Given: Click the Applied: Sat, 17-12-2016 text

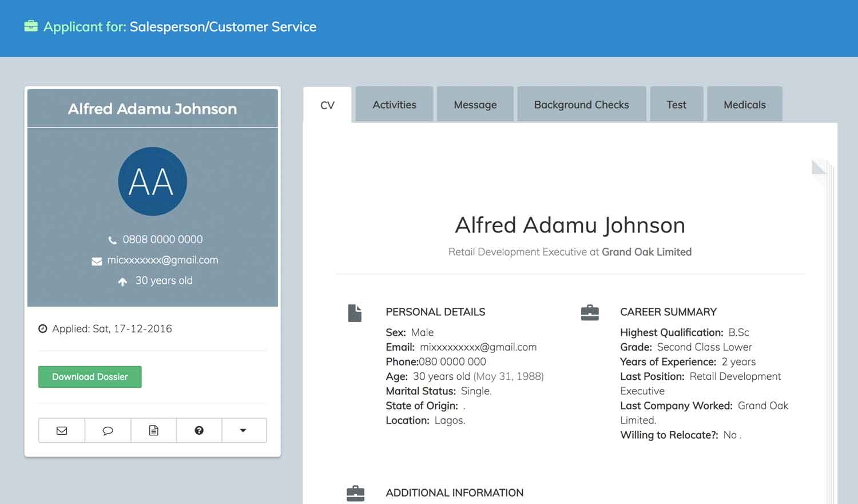Looking at the screenshot, I should click(112, 328).
